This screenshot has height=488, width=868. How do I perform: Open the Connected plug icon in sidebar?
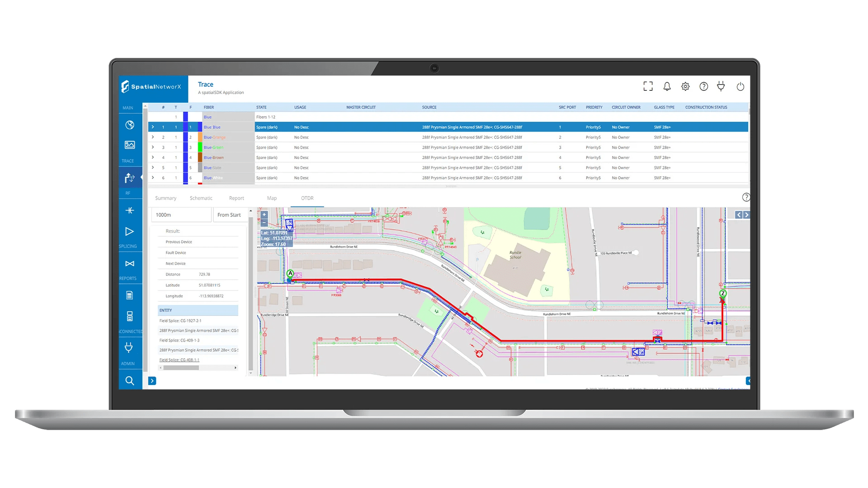click(x=129, y=347)
